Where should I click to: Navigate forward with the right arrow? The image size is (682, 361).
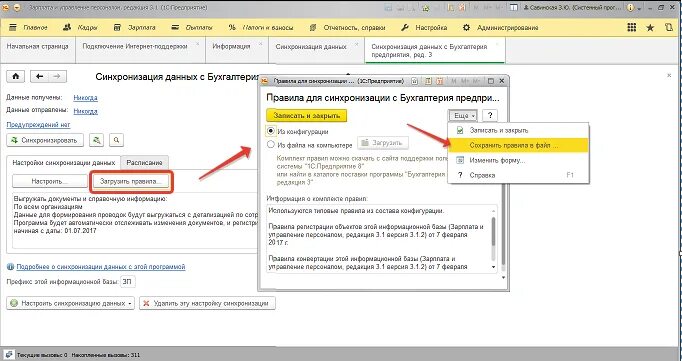(57, 77)
